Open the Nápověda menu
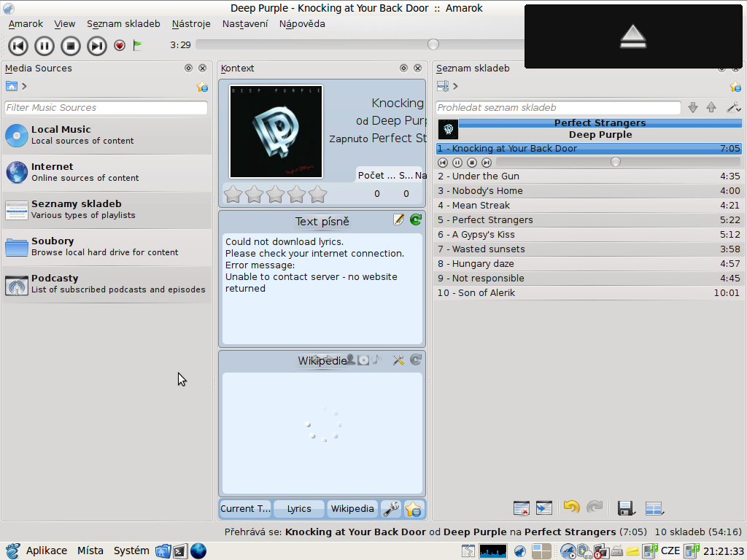 (302, 24)
